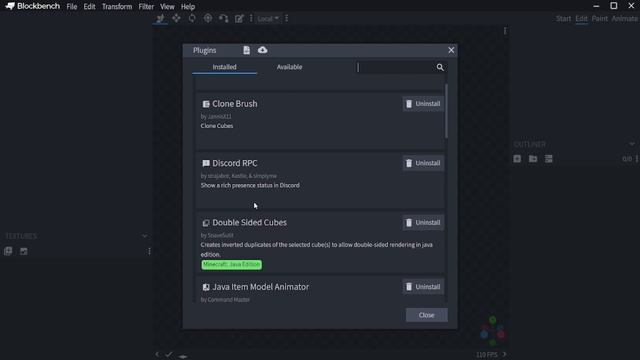
Task: Switch to Paint mode tab
Action: 600,19
